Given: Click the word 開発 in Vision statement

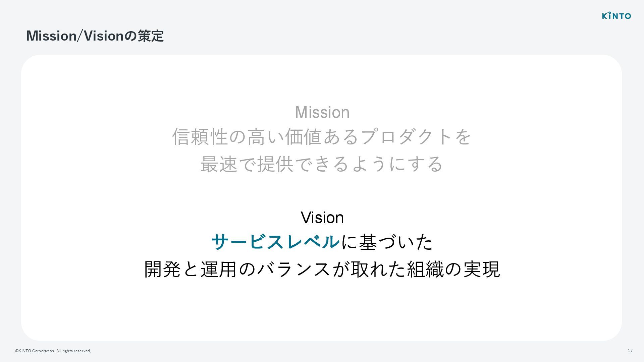Looking at the screenshot, I should click(x=162, y=269).
